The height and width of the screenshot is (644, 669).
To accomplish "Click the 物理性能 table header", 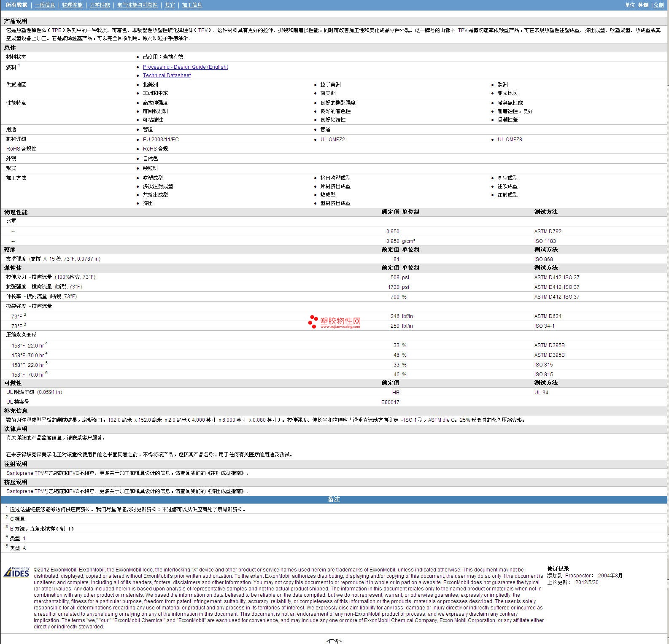I will (x=16, y=212).
